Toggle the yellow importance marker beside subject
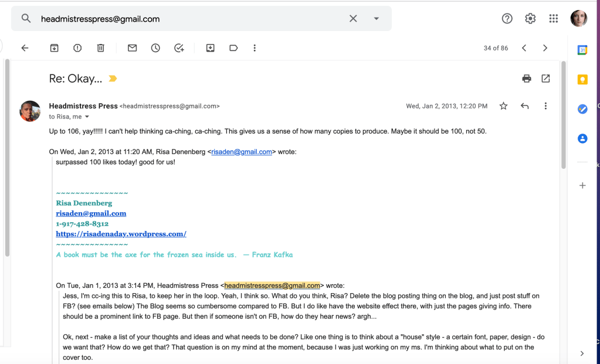This screenshot has height=364, width=600. tap(113, 79)
